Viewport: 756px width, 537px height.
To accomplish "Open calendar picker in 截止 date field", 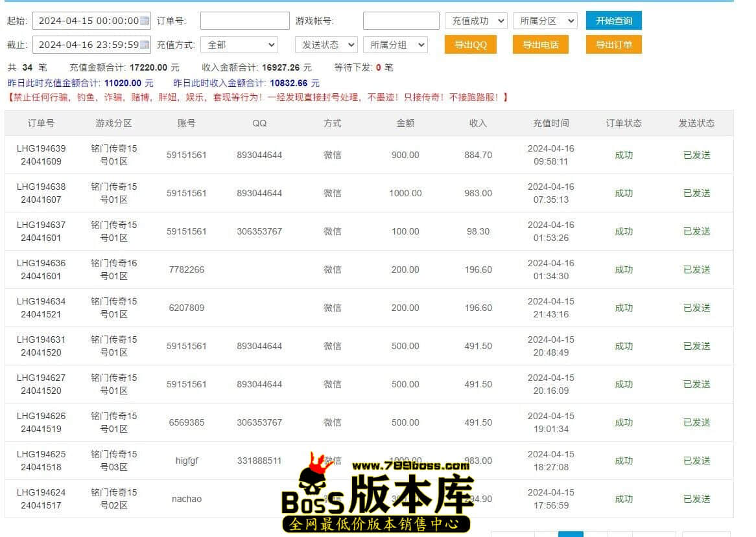I will (144, 45).
